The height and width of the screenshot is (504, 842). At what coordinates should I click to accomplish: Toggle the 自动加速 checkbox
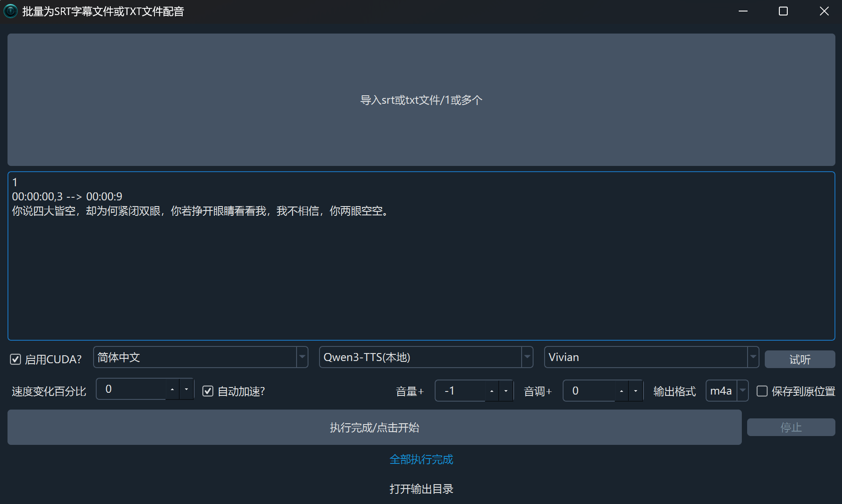tap(207, 391)
